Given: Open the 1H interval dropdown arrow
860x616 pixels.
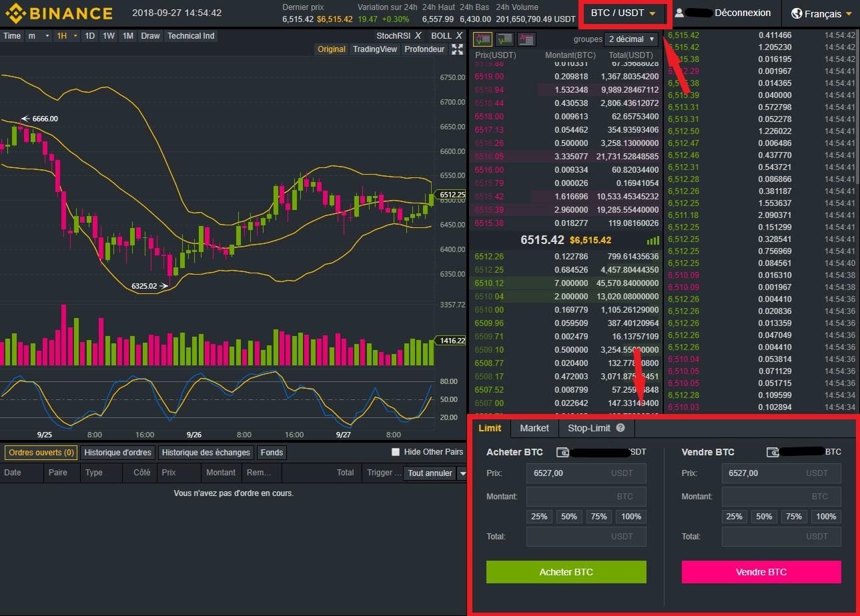Looking at the screenshot, I should (75, 35).
